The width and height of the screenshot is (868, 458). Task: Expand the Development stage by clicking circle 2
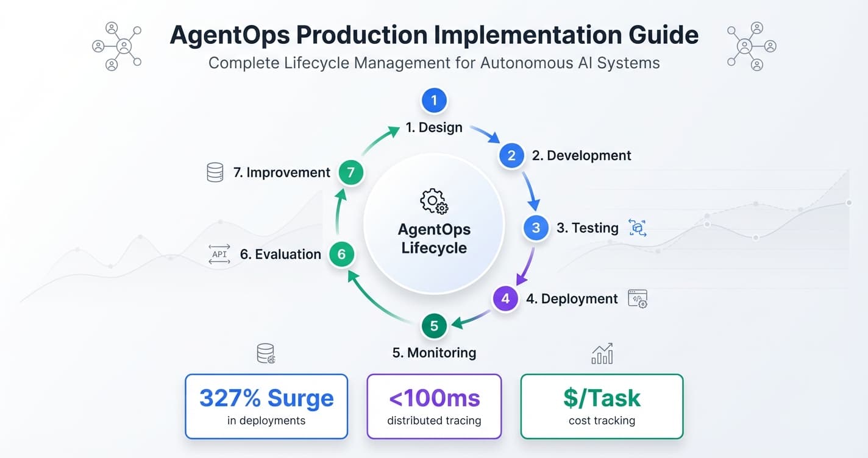(511, 155)
